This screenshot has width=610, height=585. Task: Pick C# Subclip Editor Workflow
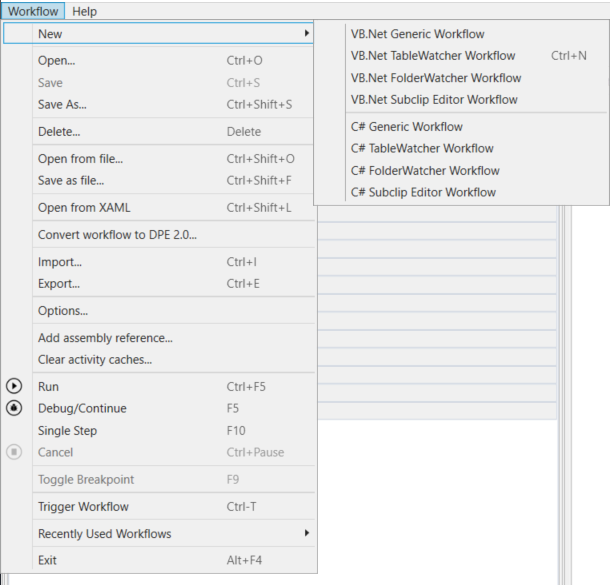(x=423, y=193)
